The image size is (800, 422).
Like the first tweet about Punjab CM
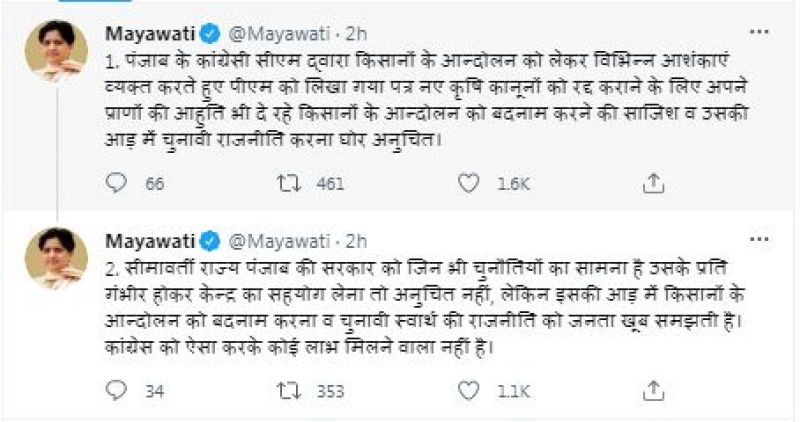pyautogui.click(x=468, y=183)
